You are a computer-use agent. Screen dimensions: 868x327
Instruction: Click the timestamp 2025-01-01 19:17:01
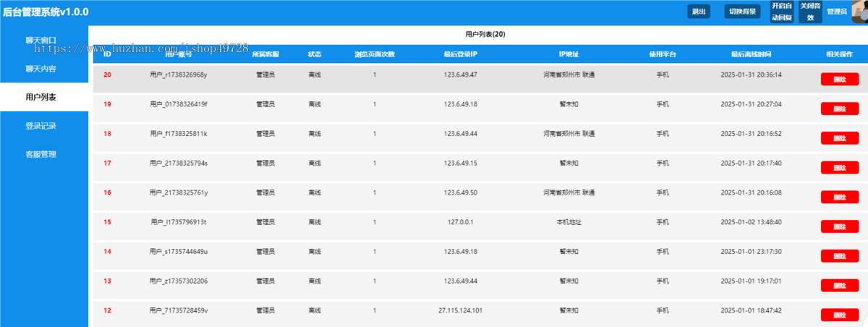coord(751,281)
